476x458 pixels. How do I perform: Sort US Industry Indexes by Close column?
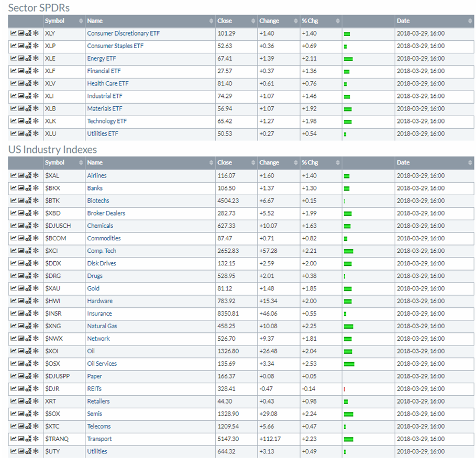[x=236, y=163]
